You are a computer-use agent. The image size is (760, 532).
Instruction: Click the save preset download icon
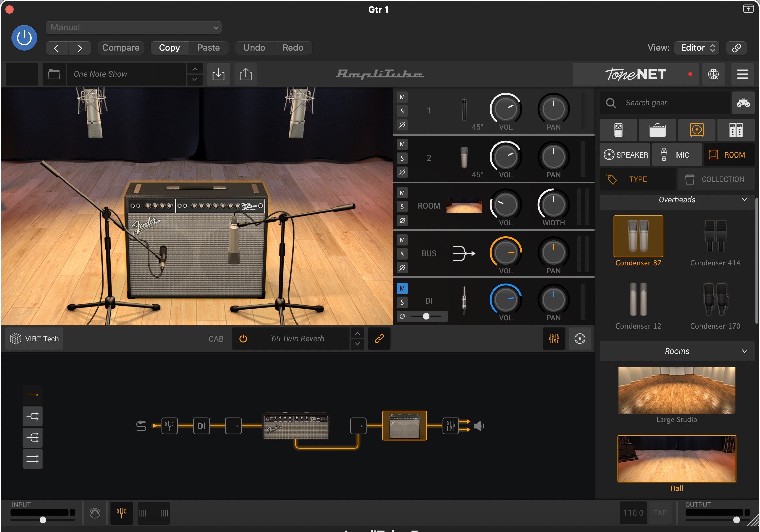[218, 74]
